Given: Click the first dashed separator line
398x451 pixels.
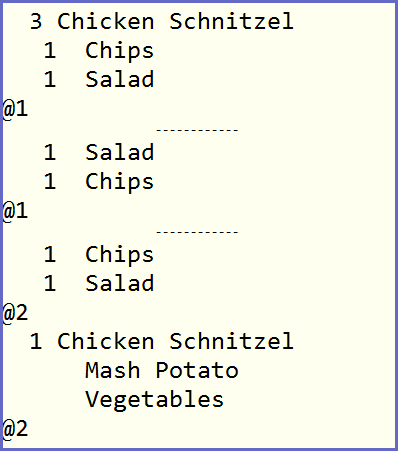Looking at the screenshot, I should pyautogui.click(x=197, y=130).
